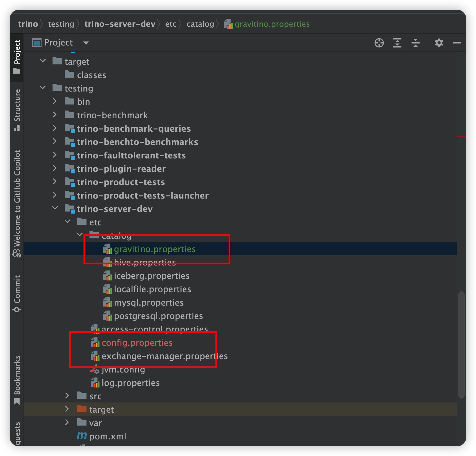Open the Project panel gear settings

click(439, 43)
